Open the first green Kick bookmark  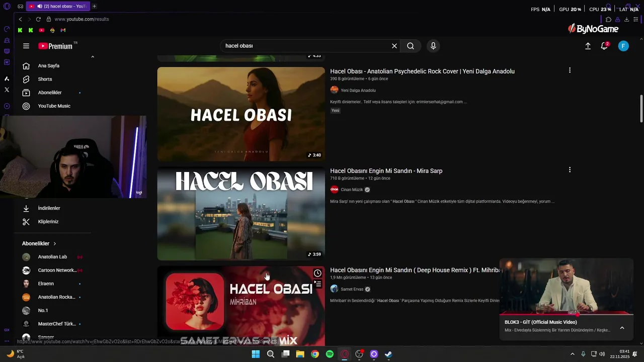point(20,30)
